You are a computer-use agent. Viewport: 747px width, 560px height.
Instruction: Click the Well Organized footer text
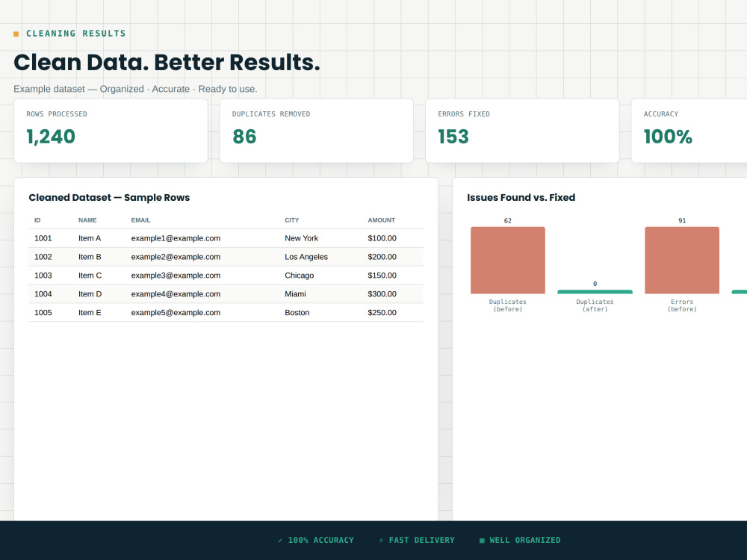coord(525,540)
